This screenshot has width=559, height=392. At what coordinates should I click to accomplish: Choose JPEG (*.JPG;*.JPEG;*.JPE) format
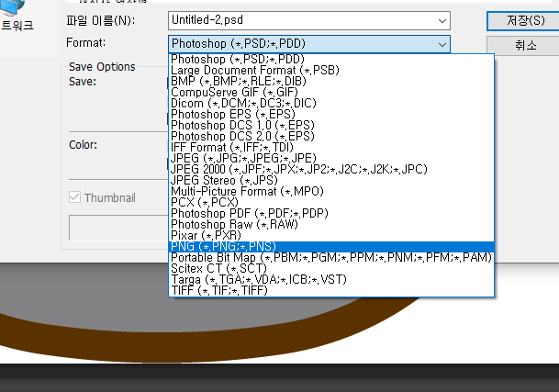tap(331, 159)
